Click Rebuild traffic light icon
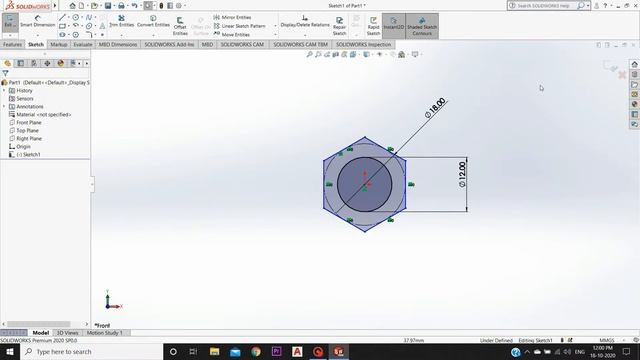640x360 pixels. tap(161, 6)
